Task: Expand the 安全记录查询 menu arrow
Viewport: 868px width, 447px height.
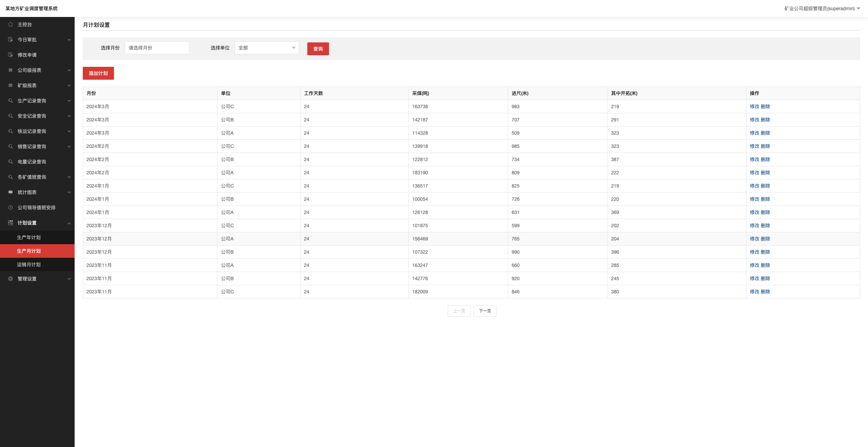Action: point(69,116)
